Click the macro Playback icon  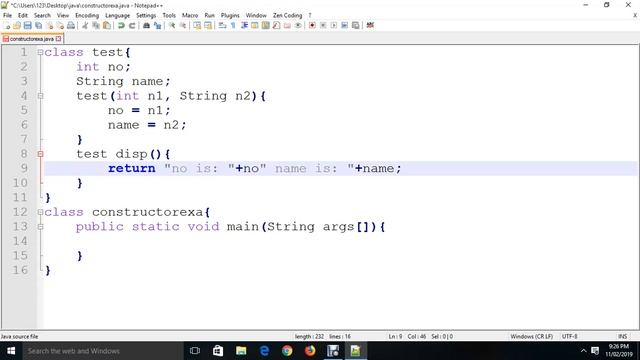334,25
